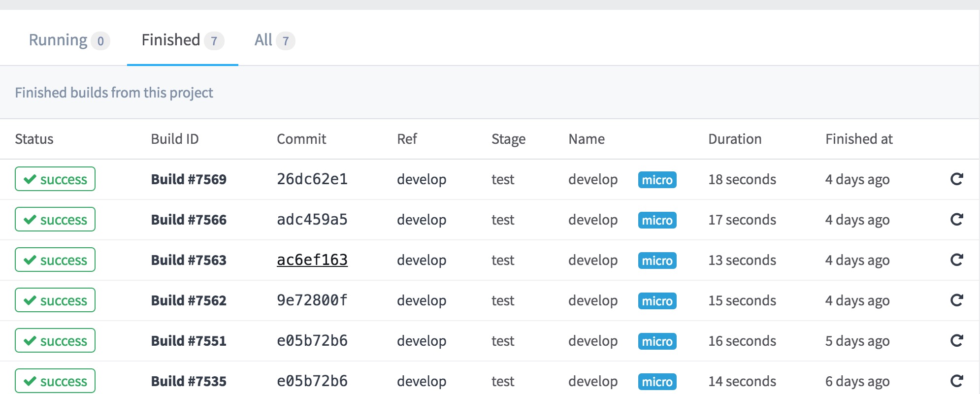The image size is (980, 394).
Task: Open the success status of Build #7551
Action: tap(55, 341)
